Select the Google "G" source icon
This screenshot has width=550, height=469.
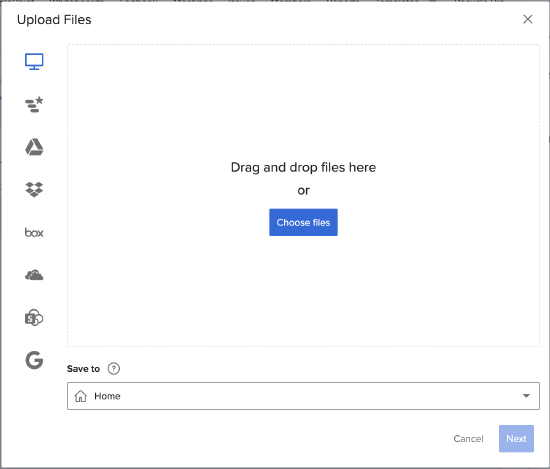(34, 360)
